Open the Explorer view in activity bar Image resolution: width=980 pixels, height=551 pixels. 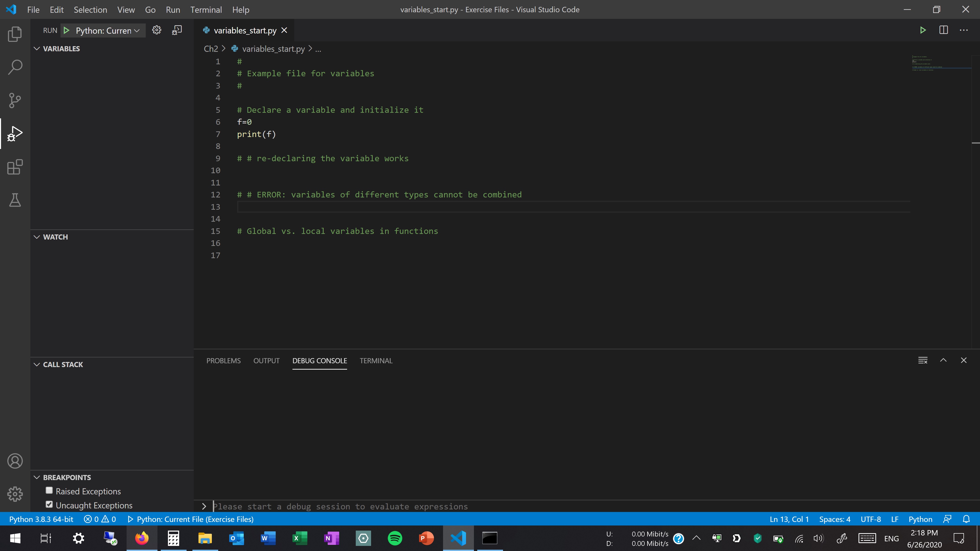(x=15, y=34)
